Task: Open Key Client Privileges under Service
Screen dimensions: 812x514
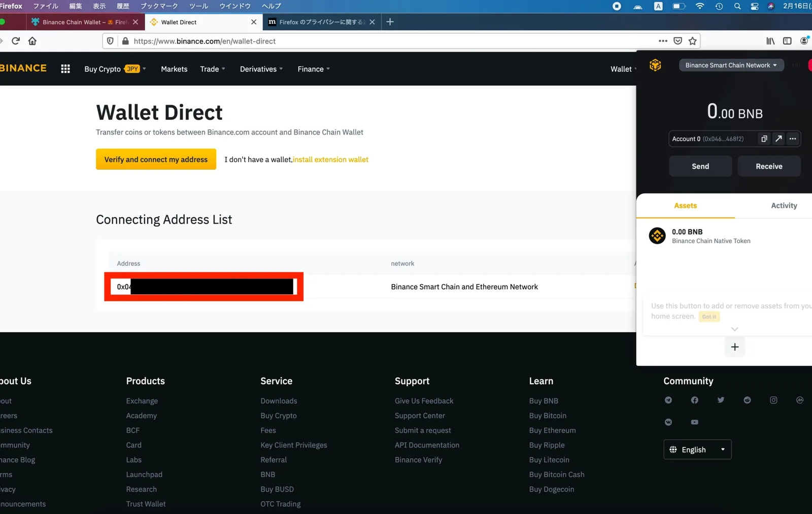Action: coord(294,445)
